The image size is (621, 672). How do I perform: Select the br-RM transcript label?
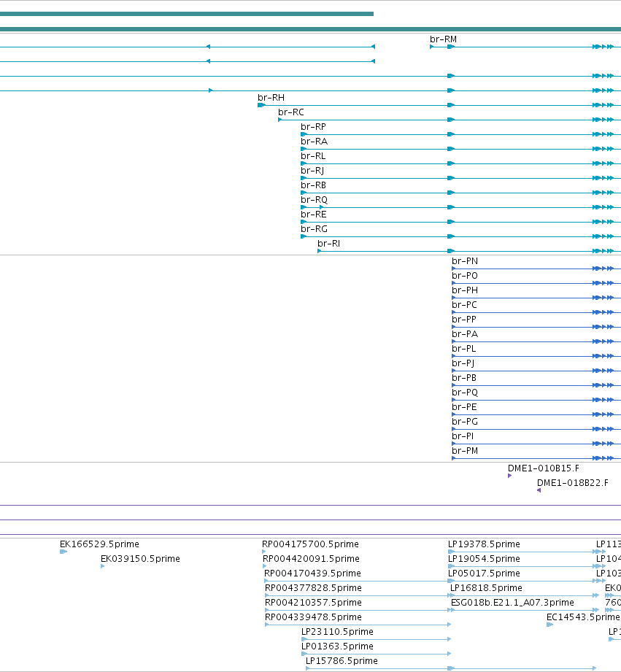(443, 39)
